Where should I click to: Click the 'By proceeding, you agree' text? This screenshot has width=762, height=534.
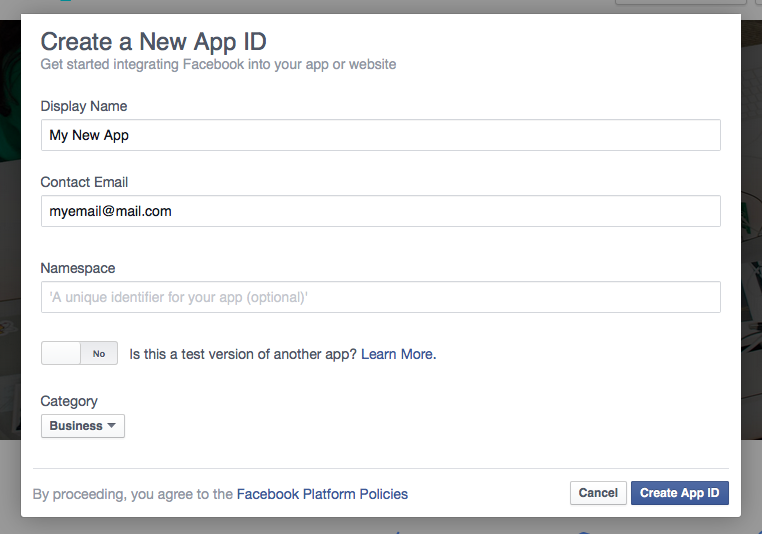133,494
